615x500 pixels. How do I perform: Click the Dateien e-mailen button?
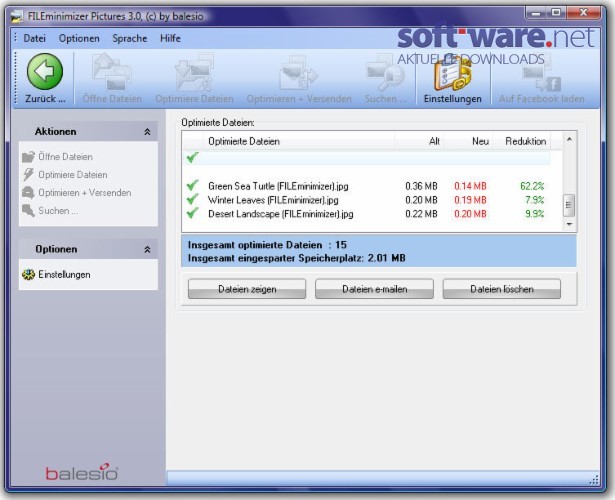tap(375, 289)
